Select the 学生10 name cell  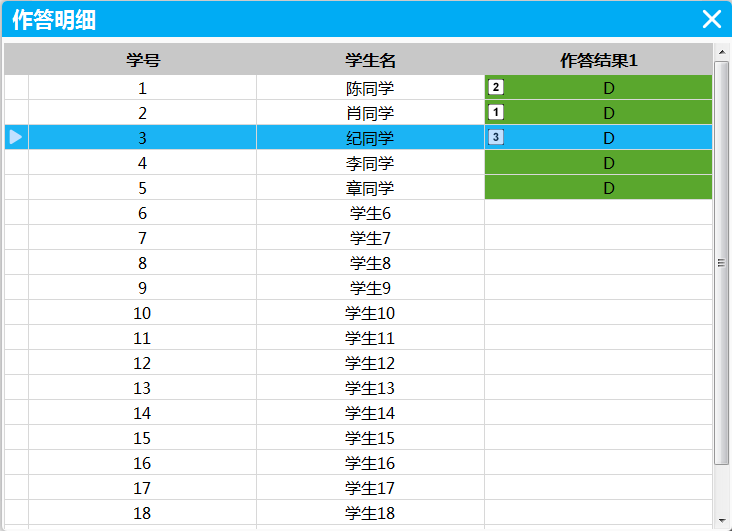coord(370,313)
